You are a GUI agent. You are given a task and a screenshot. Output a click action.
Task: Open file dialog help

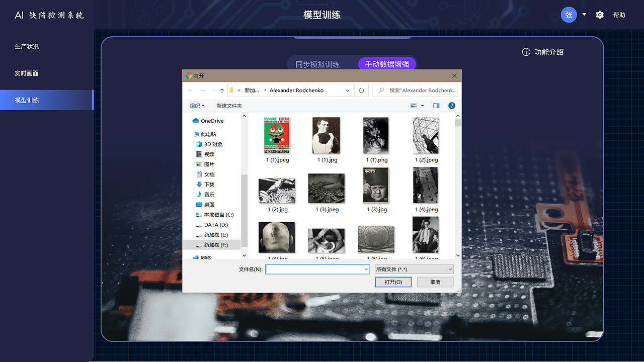click(x=451, y=106)
